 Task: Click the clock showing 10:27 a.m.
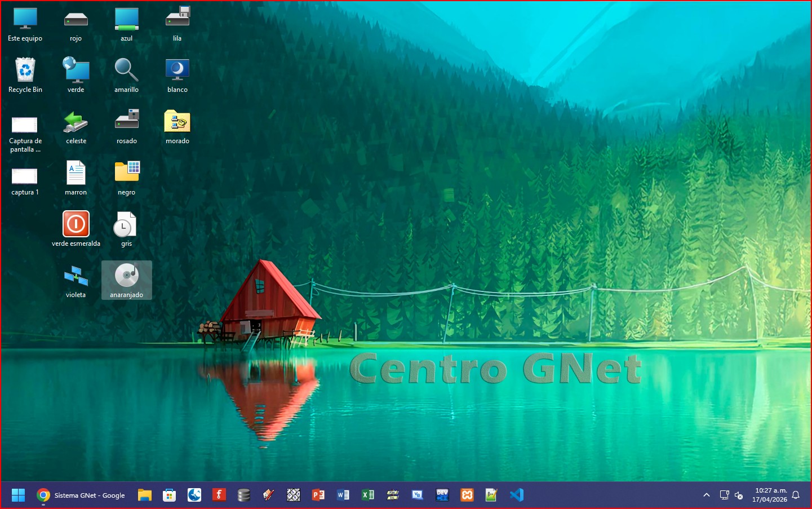click(x=770, y=495)
